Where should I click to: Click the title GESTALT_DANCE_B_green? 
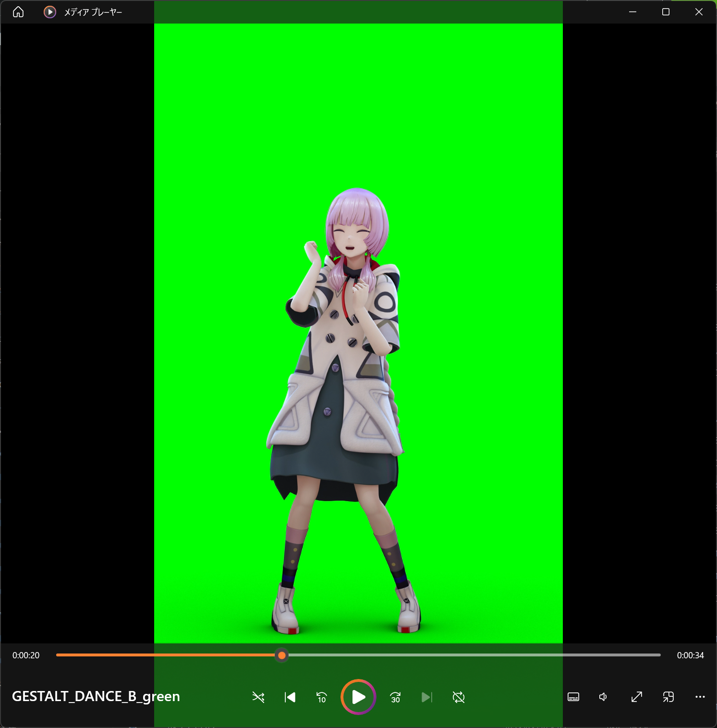[x=96, y=696]
